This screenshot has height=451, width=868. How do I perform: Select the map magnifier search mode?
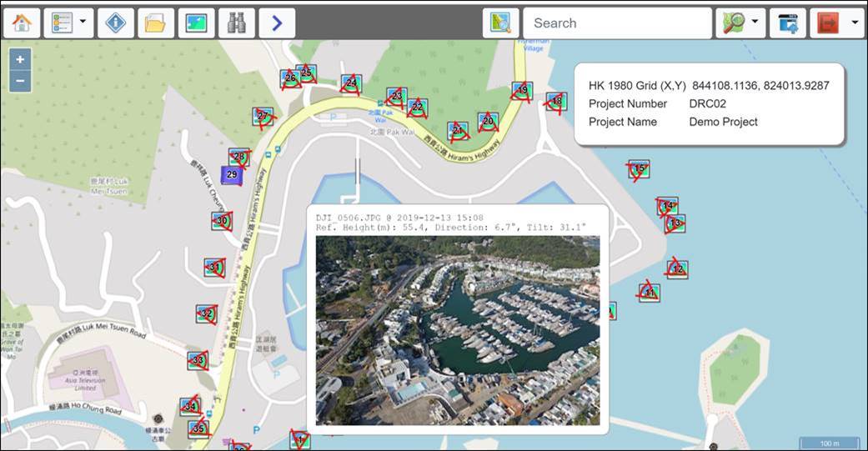(x=735, y=23)
